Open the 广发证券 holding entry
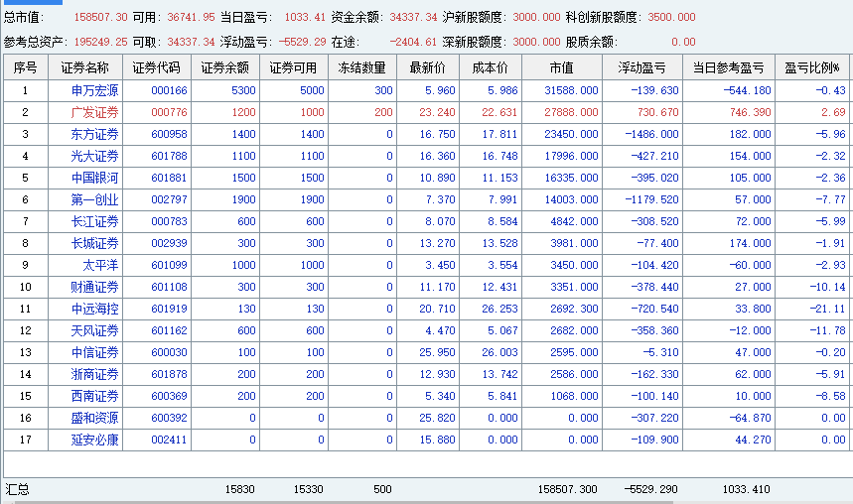Screen dimensions: 853x504 pos(426,112)
